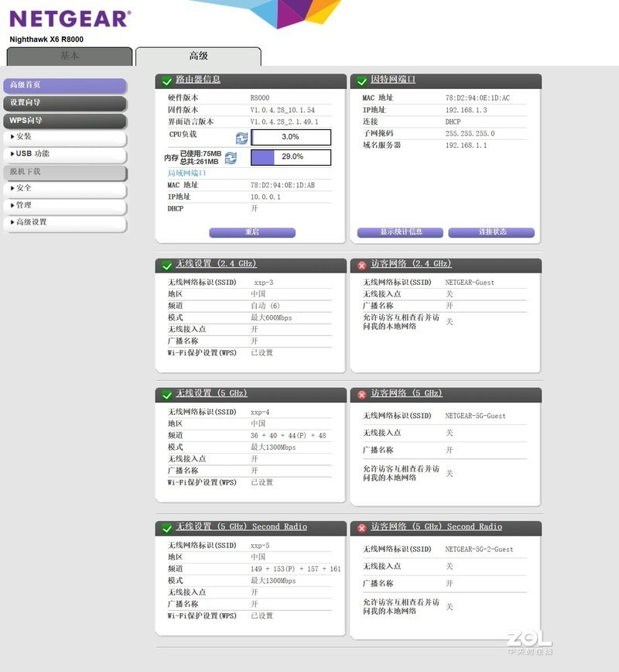
Task: Click the memory usage progress bar showing 29.0%
Action: 290,157
